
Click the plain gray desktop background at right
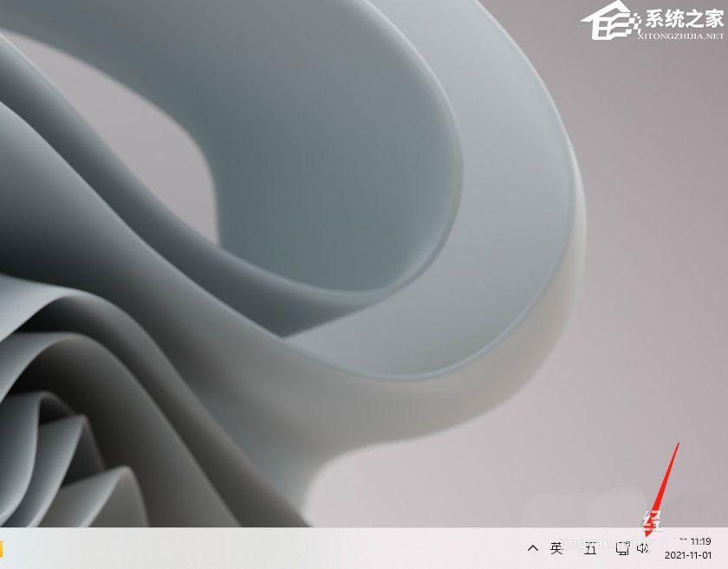(x=659, y=260)
